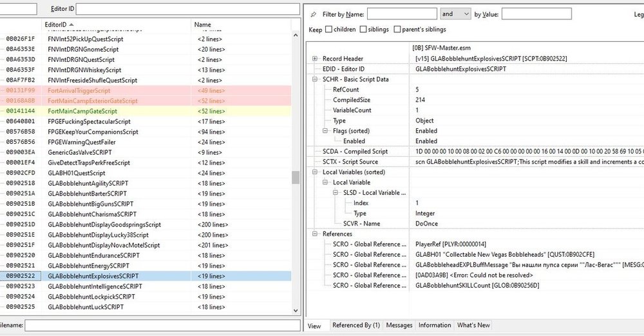Select FPGEKeepYourCompanionsScript row

coord(146,132)
